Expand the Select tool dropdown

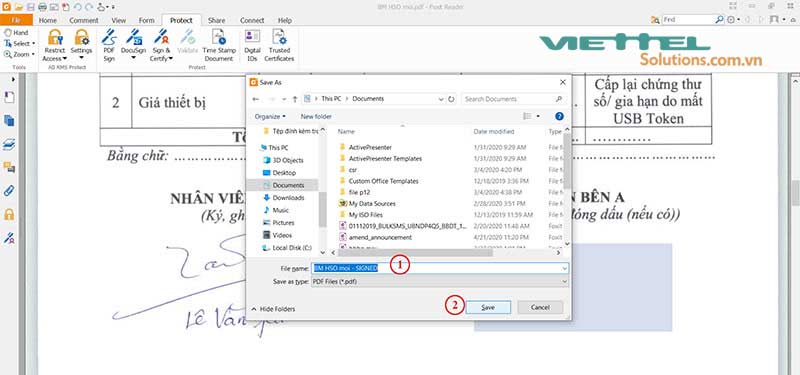coord(34,44)
